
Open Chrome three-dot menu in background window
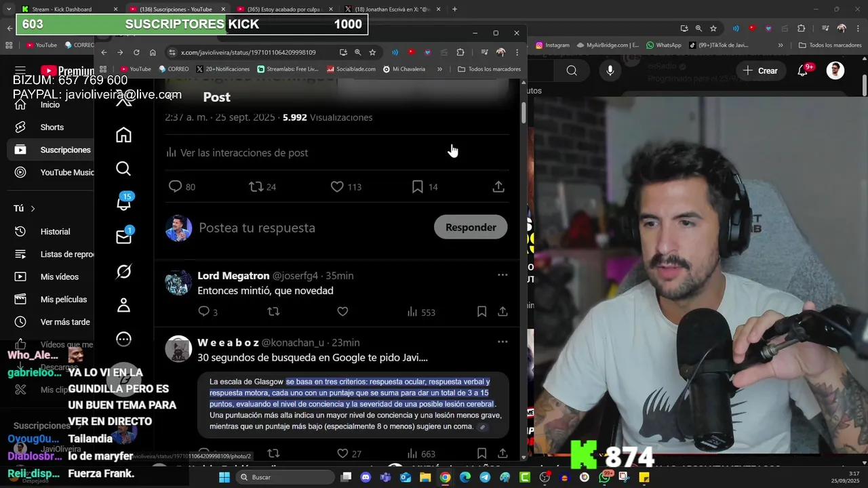tap(857, 28)
